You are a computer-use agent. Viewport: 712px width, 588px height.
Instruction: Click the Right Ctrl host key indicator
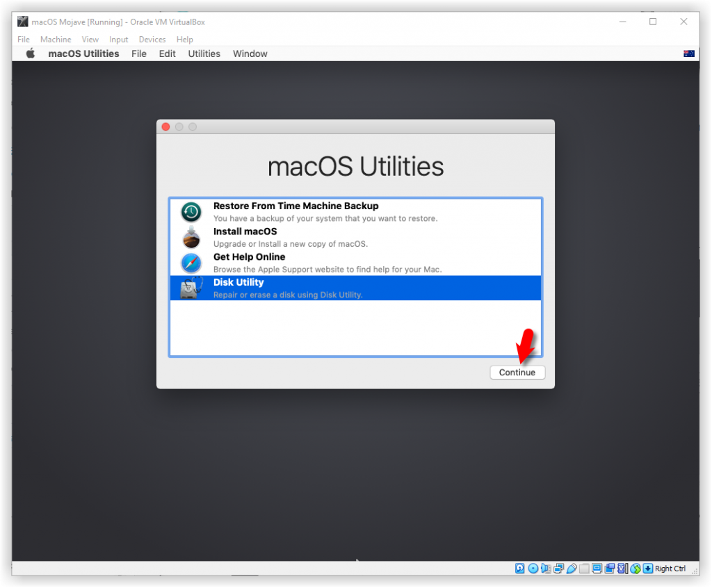point(670,569)
